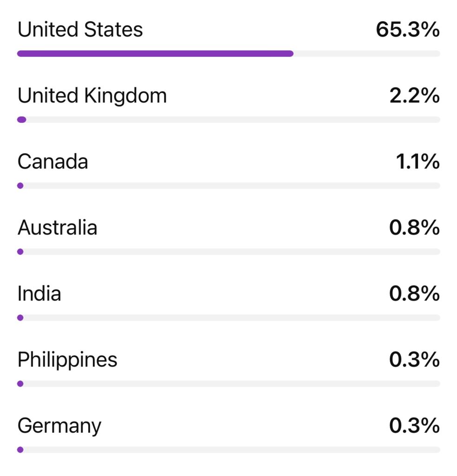
Task: Click the progress bar under India
Action: click(228, 318)
